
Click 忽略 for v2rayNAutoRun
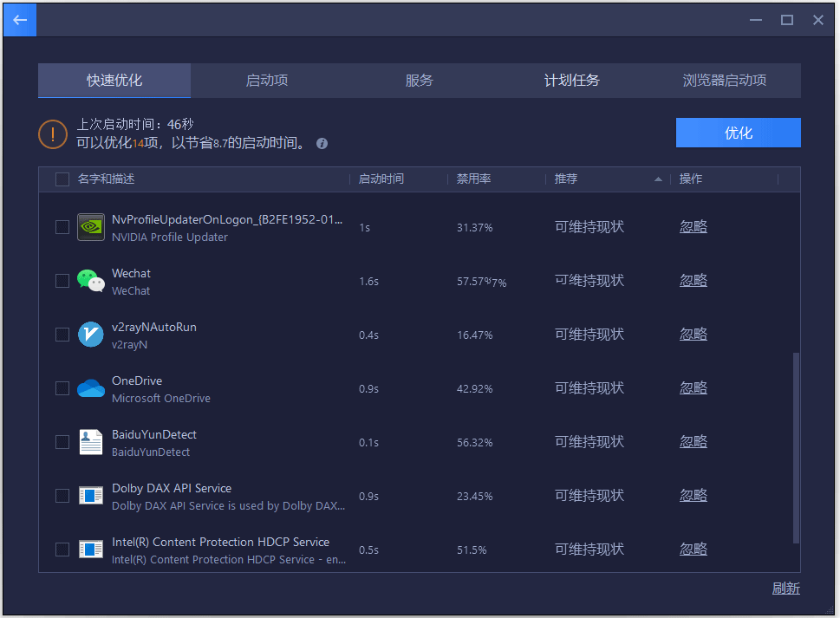pos(693,335)
